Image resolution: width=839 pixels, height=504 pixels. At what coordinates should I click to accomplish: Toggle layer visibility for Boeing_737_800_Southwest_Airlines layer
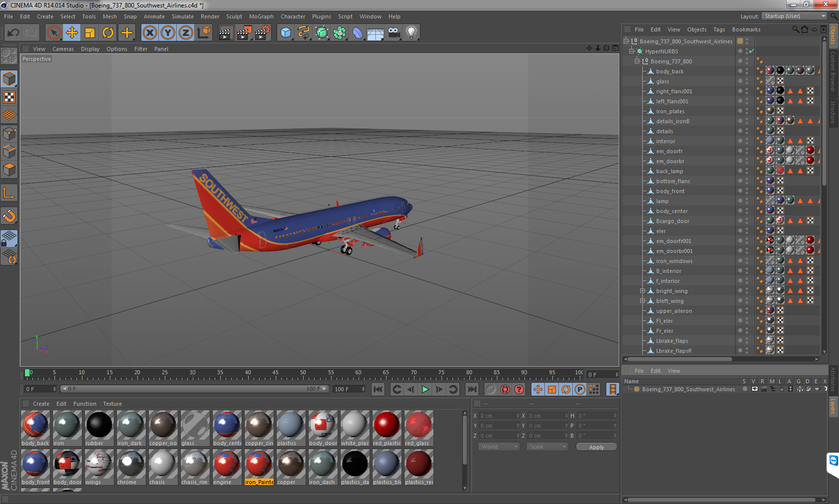[x=755, y=389]
